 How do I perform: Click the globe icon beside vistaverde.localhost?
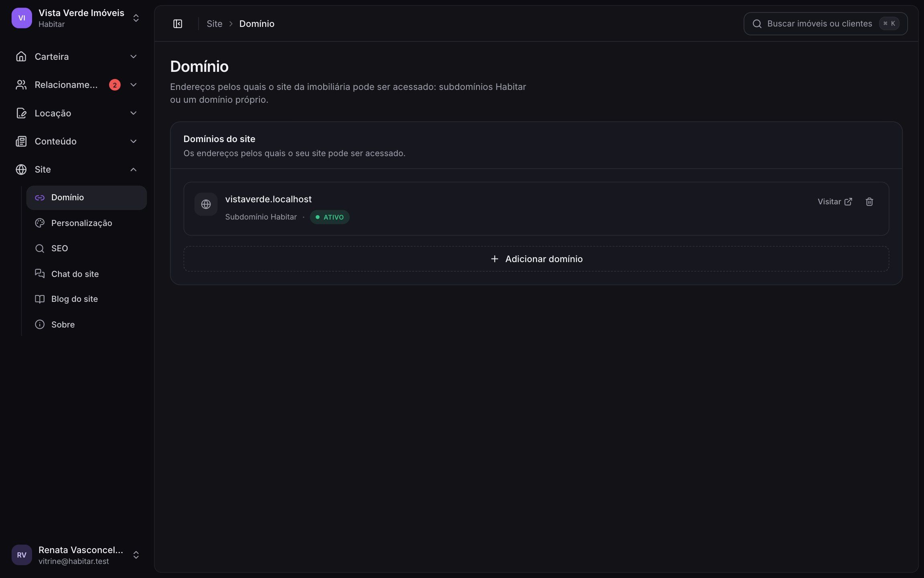(206, 204)
